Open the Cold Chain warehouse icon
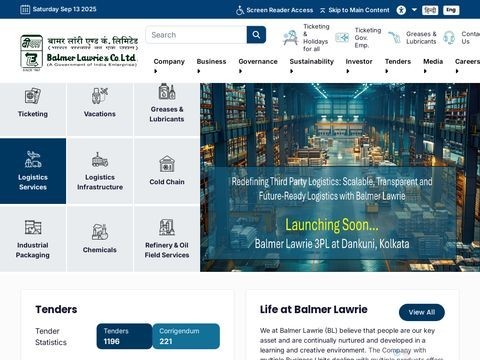 (x=167, y=164)
